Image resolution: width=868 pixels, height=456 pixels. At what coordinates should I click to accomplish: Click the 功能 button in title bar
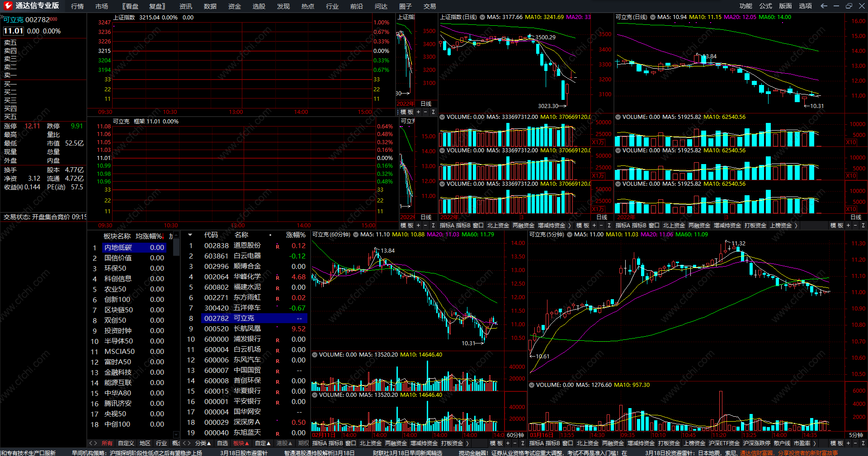(746, 6)
